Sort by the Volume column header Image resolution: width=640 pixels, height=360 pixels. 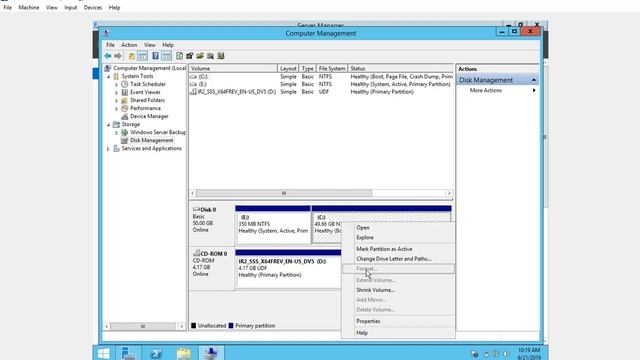click(233, 69)
